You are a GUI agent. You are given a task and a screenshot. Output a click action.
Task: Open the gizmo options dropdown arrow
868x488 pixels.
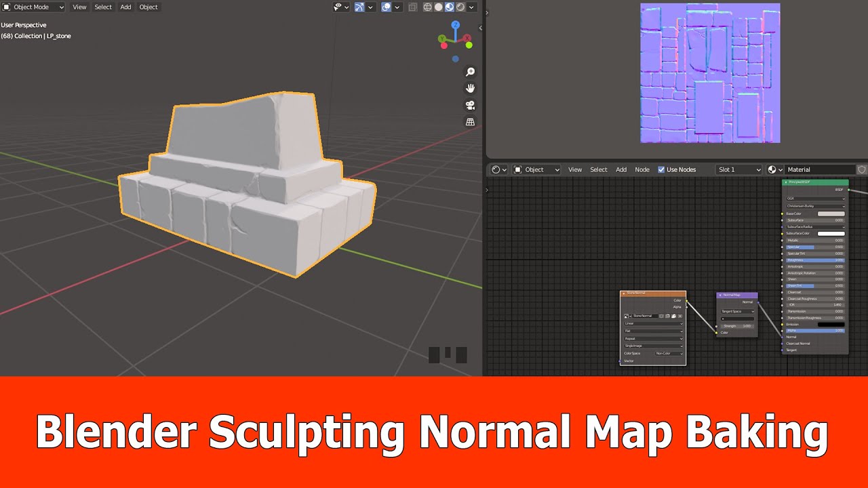coord(370,7)
